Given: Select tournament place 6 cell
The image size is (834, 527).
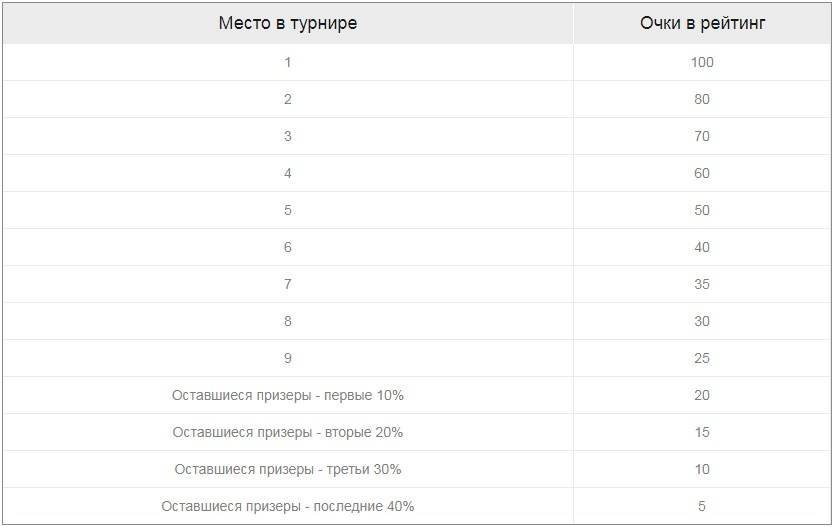Looking at the screenshot, I should [x=287, y=247].
